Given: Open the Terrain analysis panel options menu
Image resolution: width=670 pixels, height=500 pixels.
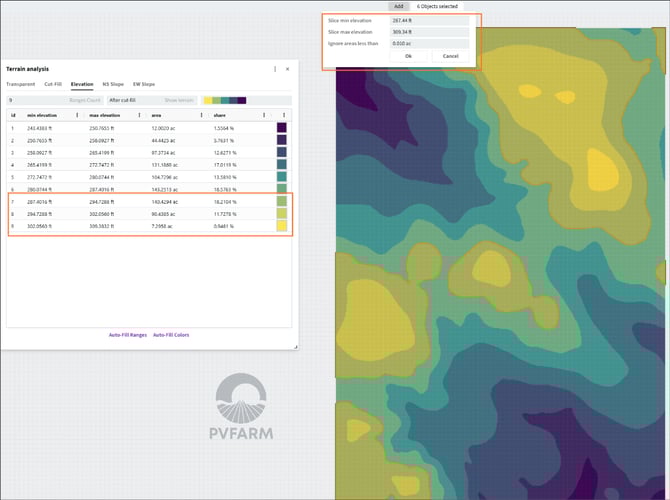Looking at the screenshot, I should click(x=275, y=69).
